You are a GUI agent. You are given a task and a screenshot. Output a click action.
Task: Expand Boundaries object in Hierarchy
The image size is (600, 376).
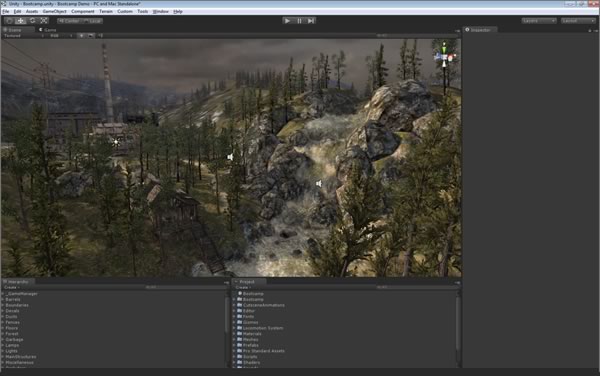pos(3,305)
